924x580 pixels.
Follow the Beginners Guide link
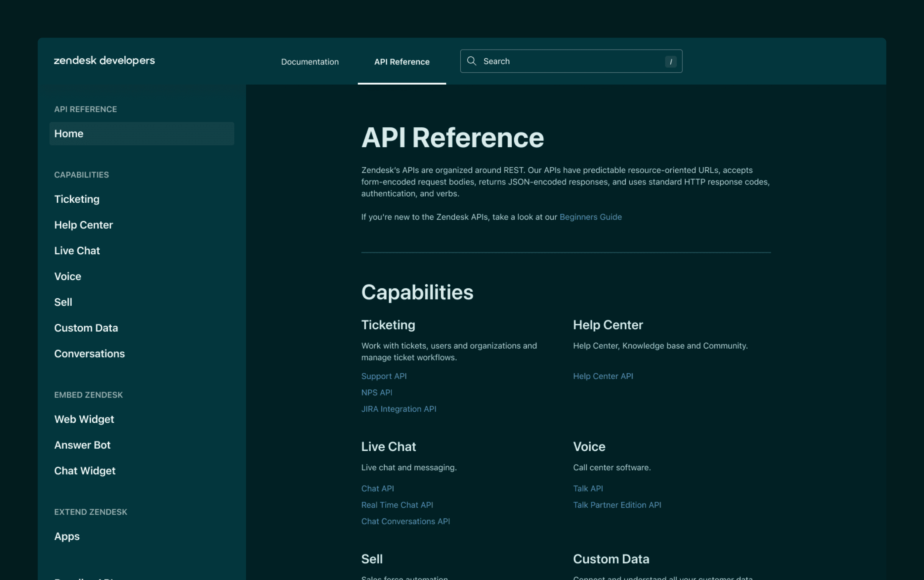(x=590, y=217)
